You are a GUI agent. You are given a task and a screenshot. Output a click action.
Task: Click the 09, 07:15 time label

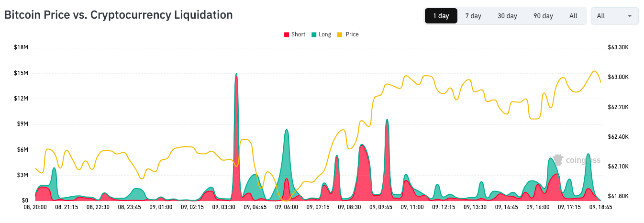point(318,207)
